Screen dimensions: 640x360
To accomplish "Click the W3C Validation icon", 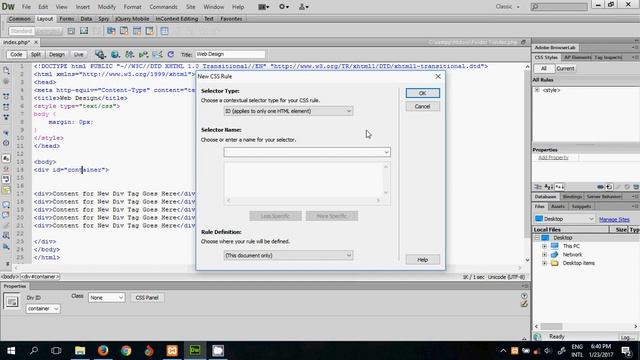I will tap(143, 54).
